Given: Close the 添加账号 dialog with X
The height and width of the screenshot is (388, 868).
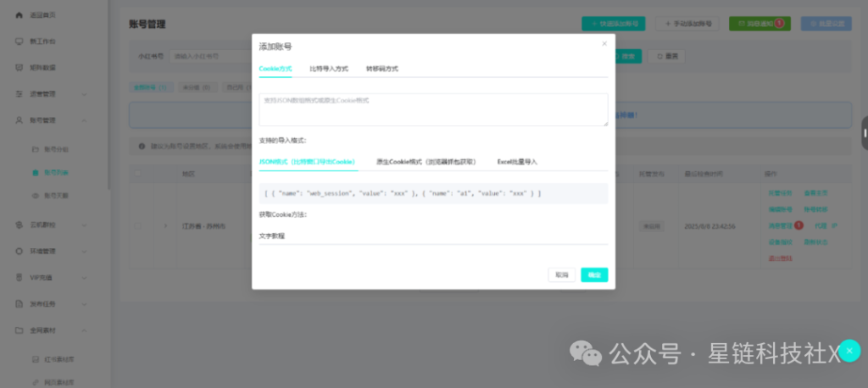Looking at the screenshot, I should coord(604,44).
